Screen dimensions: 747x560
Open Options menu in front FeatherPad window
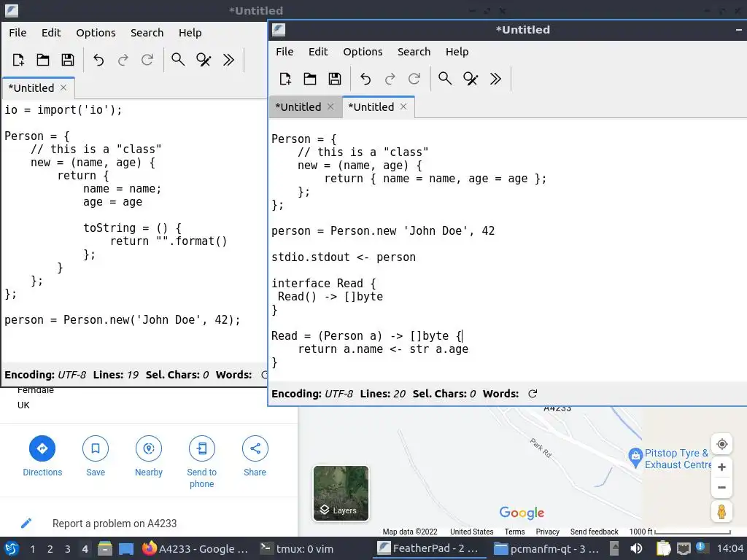pyautogui.click(x=363, y=52)
